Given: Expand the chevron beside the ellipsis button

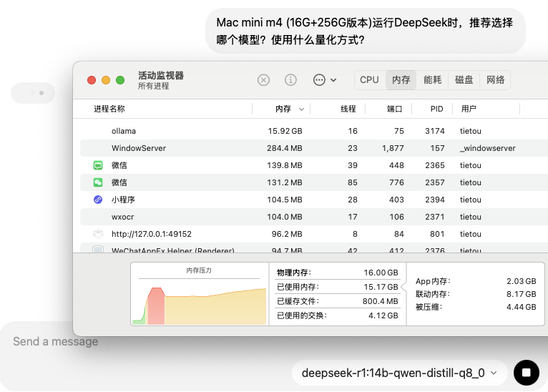Looking at the screenshot, I should [333, 80].
